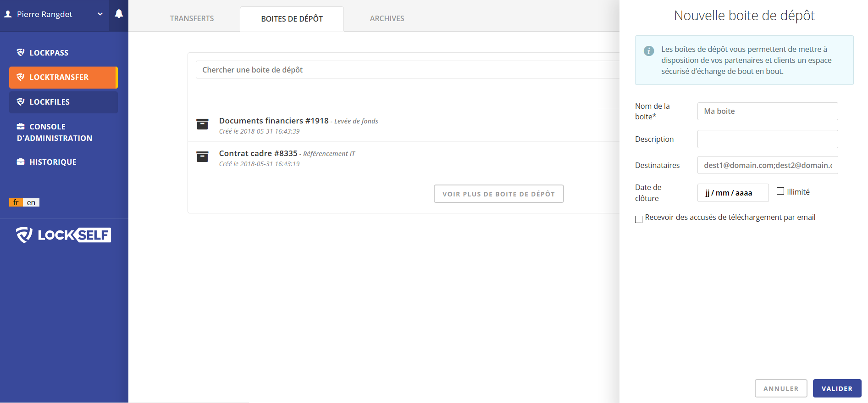Image resolution: width=868 pixels, height=403 pixels.
Task: Click the notification bell icon
Action: click(x=119, y=14)
